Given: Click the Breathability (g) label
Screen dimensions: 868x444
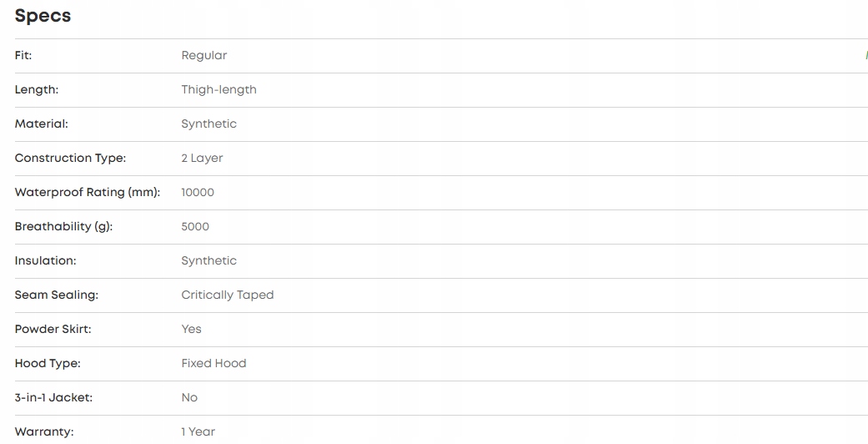Looking at the screenshot, I should [x=63, y=226].
